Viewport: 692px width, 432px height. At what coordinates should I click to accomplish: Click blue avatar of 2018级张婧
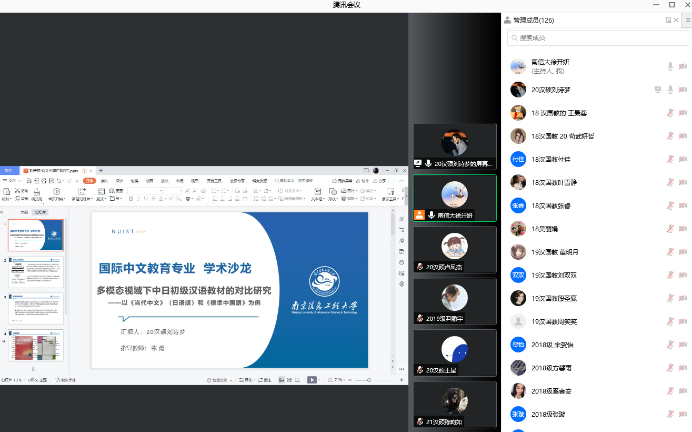click(x=518, y=413)
